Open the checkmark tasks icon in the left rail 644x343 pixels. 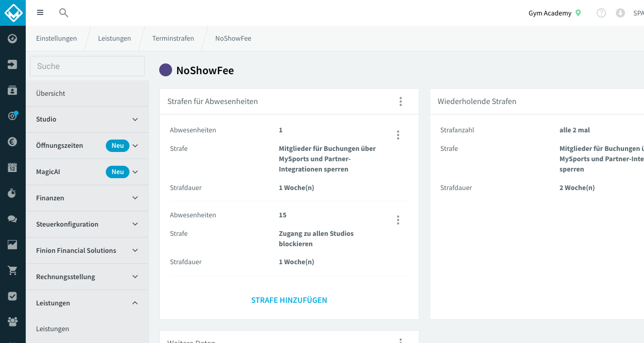tap(13, 296)
